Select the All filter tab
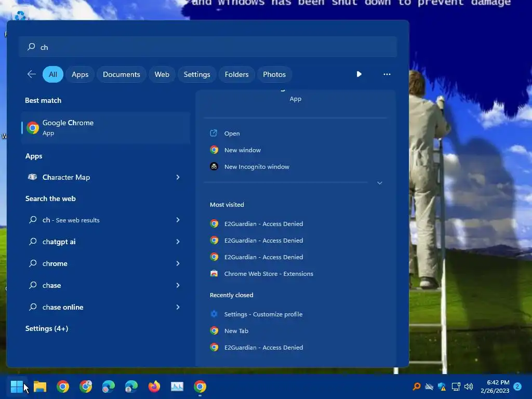Viewport: 532px width, 399px height. tap(53, 74)
